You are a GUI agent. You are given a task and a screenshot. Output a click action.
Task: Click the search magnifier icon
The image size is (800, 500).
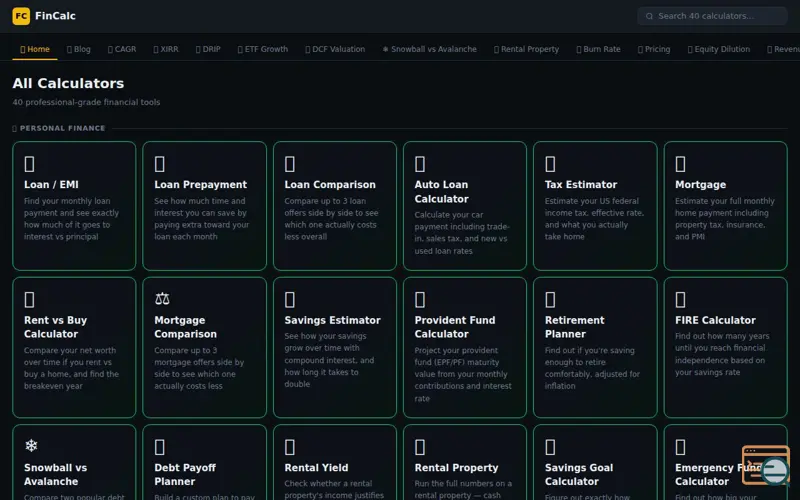point(649,16)
